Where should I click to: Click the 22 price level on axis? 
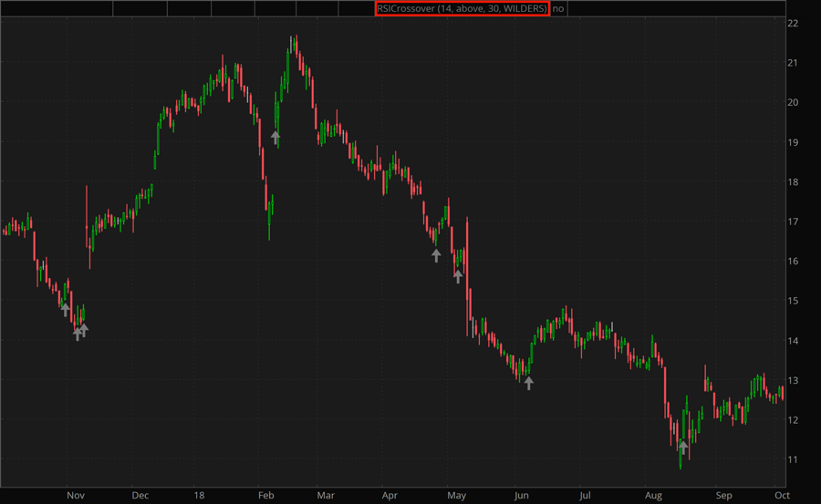pyautogui.click(x=793, y=23)
